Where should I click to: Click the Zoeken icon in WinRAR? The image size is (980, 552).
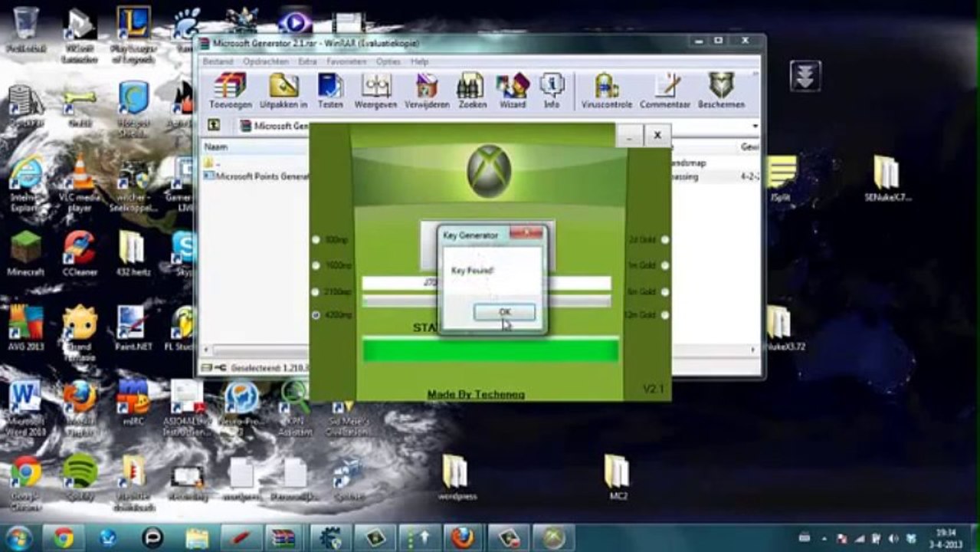(x=472, y=91)
